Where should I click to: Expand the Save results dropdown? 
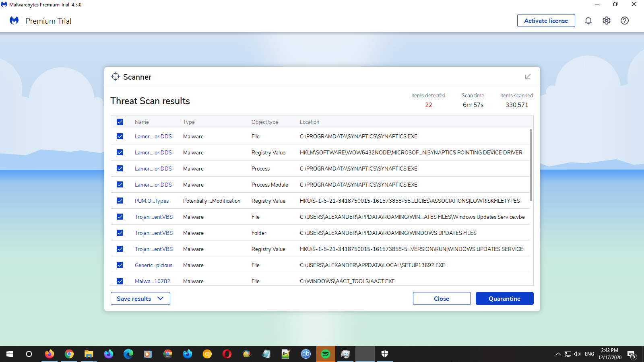(140, 298)
